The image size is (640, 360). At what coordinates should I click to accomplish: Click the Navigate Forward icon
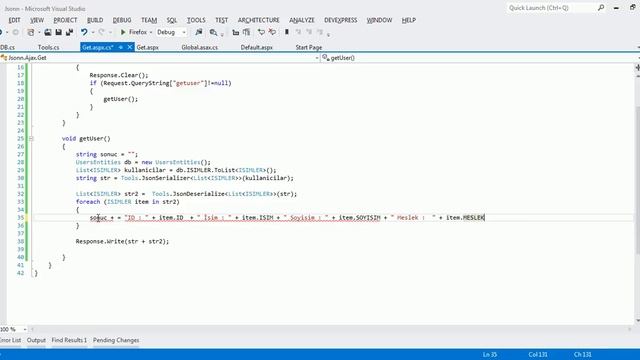pos(16,32)
